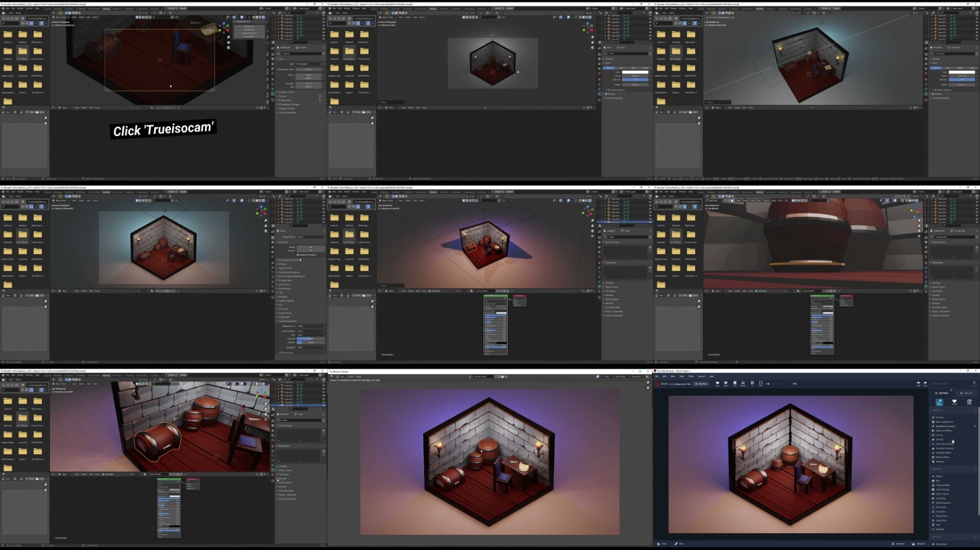
Task: Expand the Volumetrics panel in Blender render properties
Action: click(284, 285)
